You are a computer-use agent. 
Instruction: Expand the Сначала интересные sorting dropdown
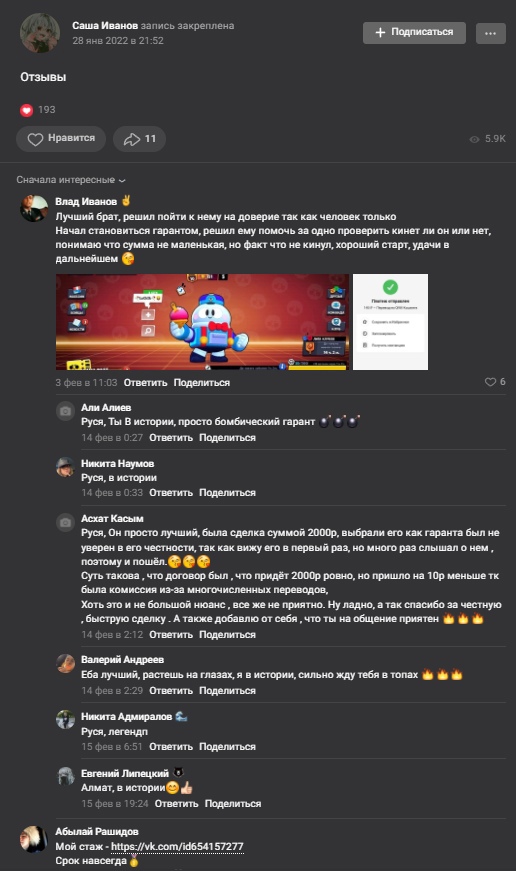tap(71, 180)
